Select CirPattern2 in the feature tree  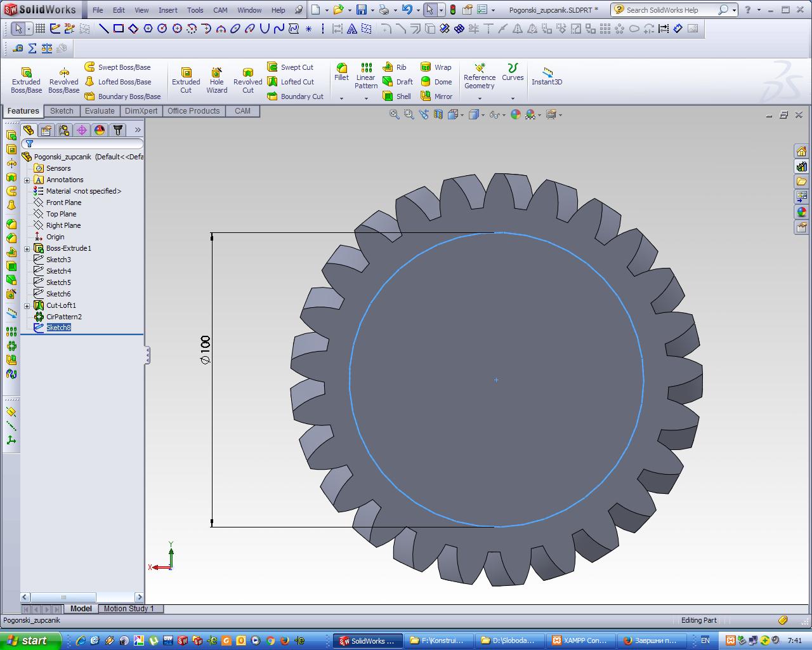pyautogui.click(x=63, y=317)
